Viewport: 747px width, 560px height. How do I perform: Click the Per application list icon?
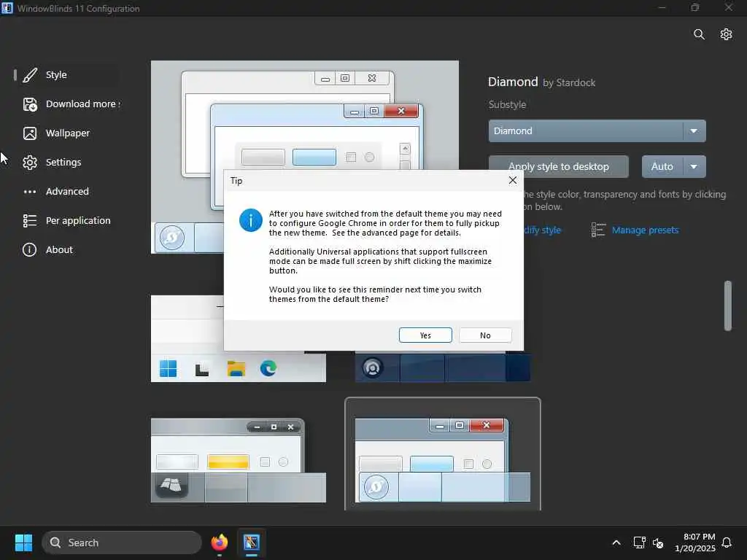pos(29,220)
